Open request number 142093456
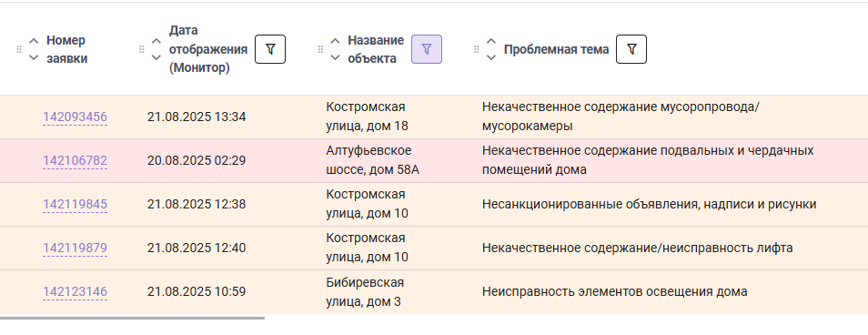Screen dimensions: 868x335 pos(76,117)
